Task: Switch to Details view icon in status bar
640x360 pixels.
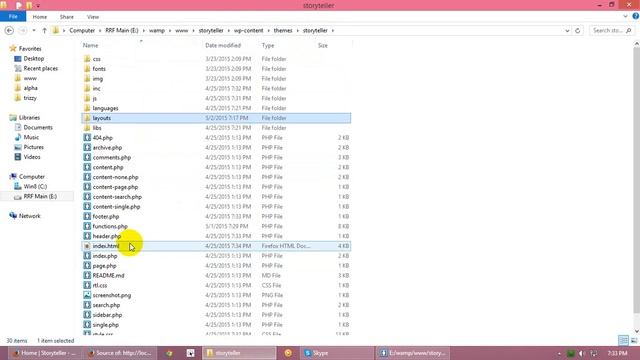Action: [623, 340]
